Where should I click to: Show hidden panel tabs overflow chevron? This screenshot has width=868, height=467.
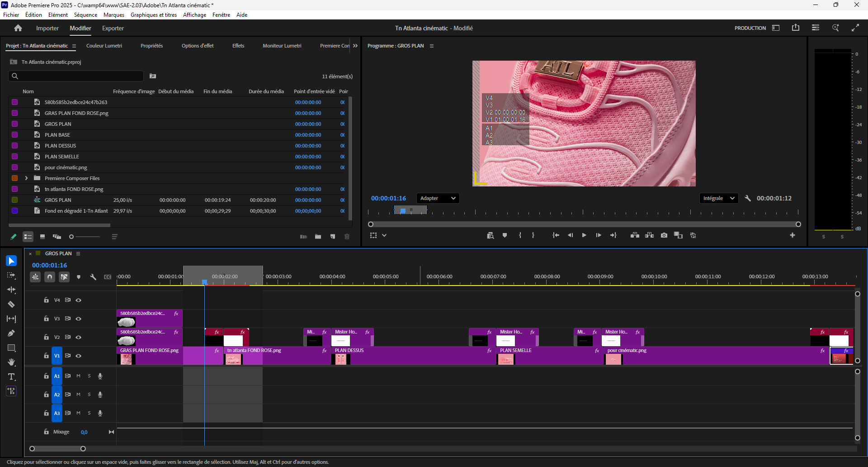355,46
